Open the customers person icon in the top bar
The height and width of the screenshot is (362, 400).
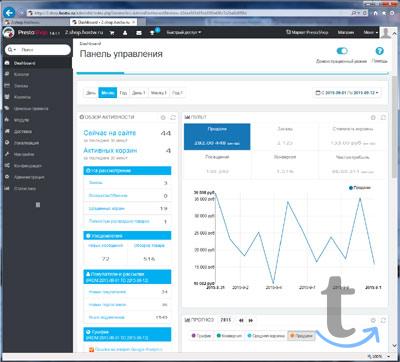click(125, 33)
